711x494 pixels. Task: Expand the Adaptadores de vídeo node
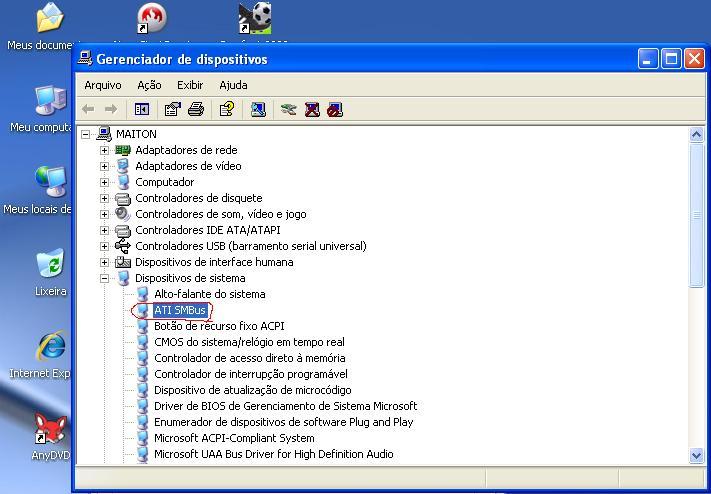[104, 166]
